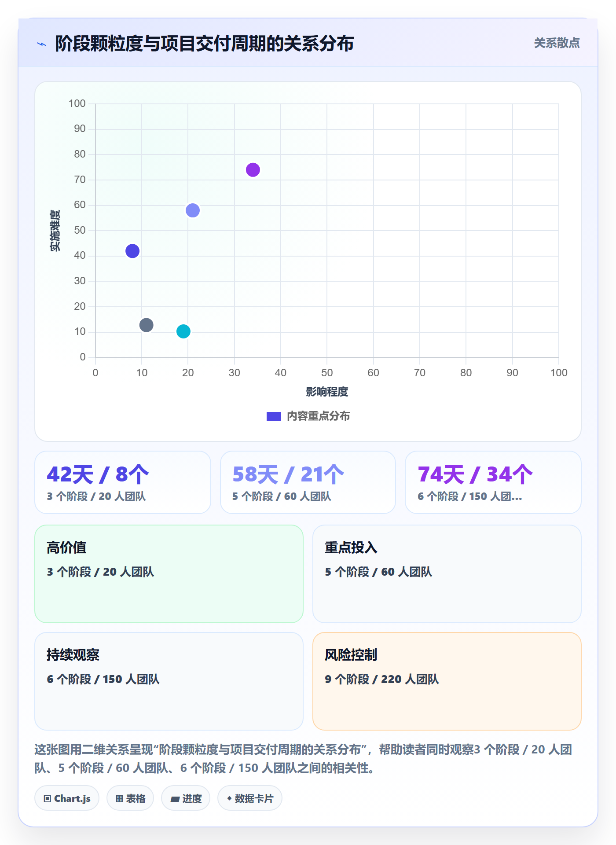Click the 表格 tag
Screen dimensions: 616x845
pyautogui.click(x=130, y=798)
